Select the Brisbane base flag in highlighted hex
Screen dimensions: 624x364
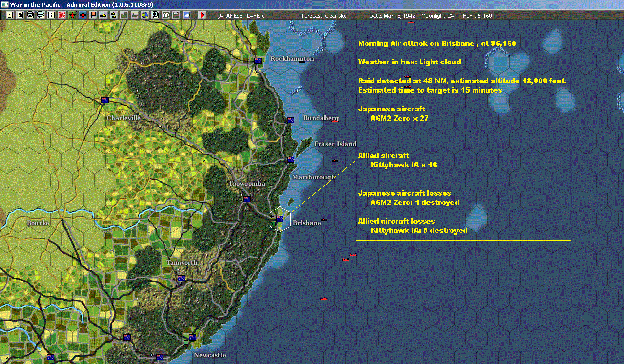pos(280,219)
